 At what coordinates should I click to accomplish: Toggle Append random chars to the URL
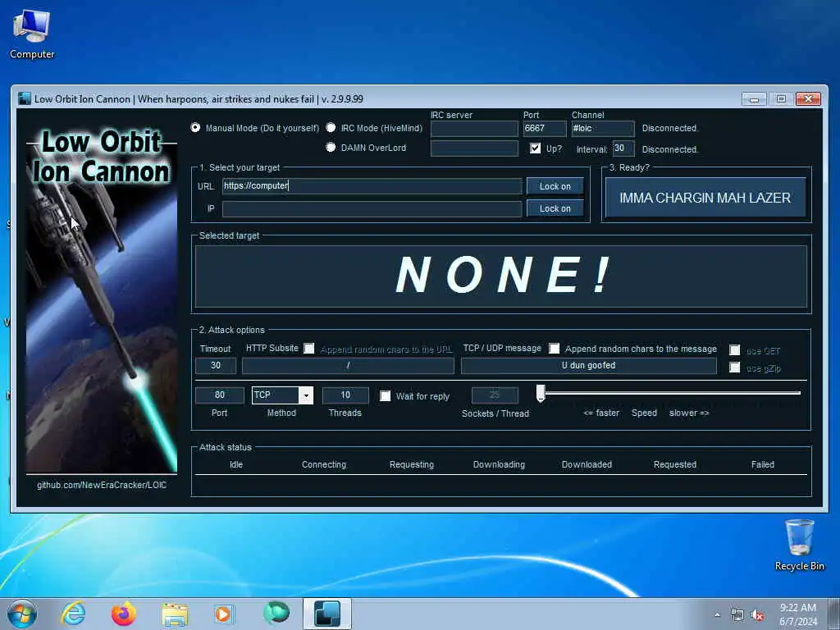point(309,348)
